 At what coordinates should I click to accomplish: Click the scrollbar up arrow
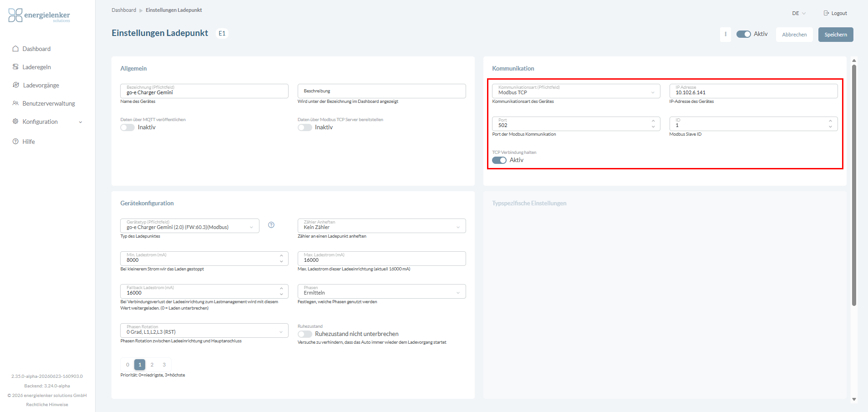(x=854, y=60)
